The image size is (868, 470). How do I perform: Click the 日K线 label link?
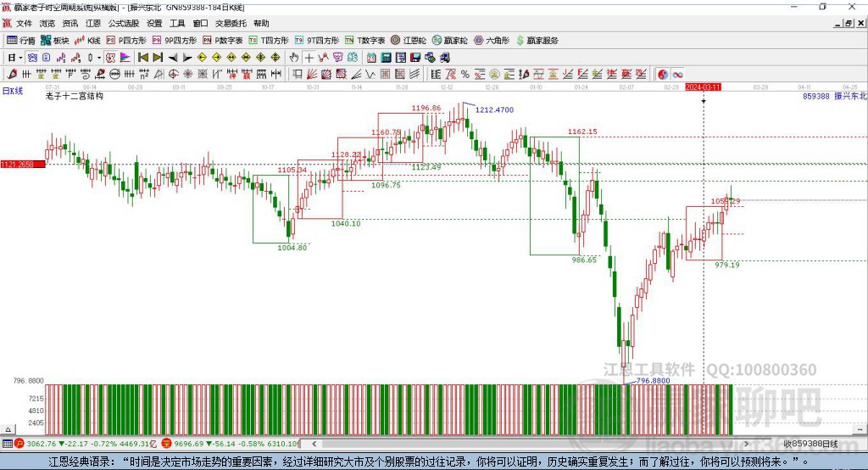pos(13,91)
